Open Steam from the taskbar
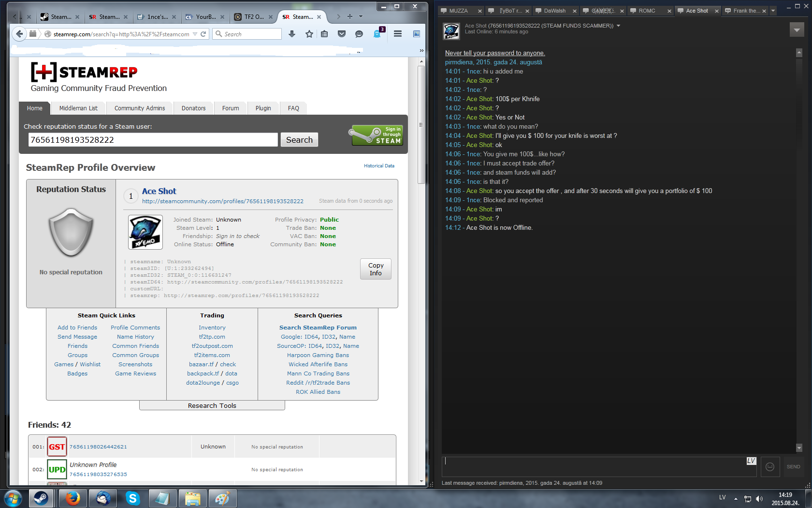The image size is (812, 508). [x=41, y=498]
